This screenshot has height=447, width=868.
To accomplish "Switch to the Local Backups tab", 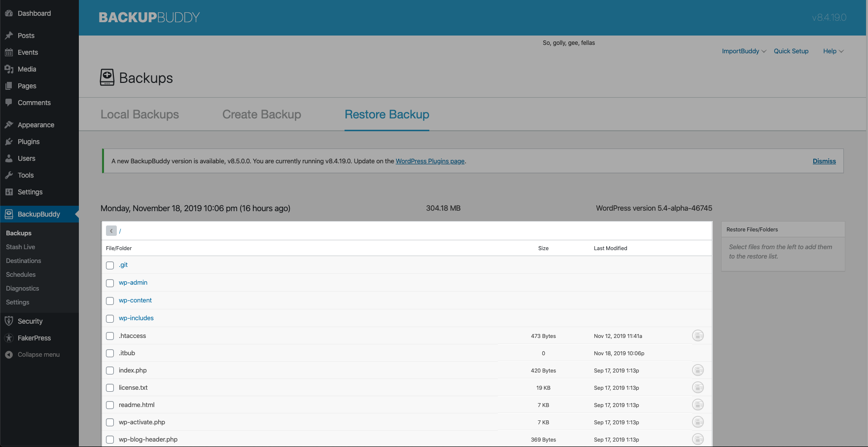I will coord(139,114).
